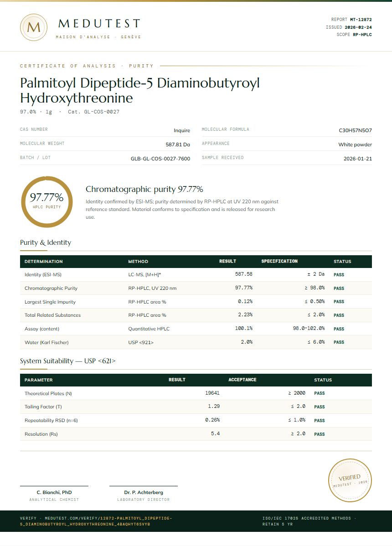Click the Verified Medutest 2026 seal
This screenshot has width=392, height=546.
350,480
